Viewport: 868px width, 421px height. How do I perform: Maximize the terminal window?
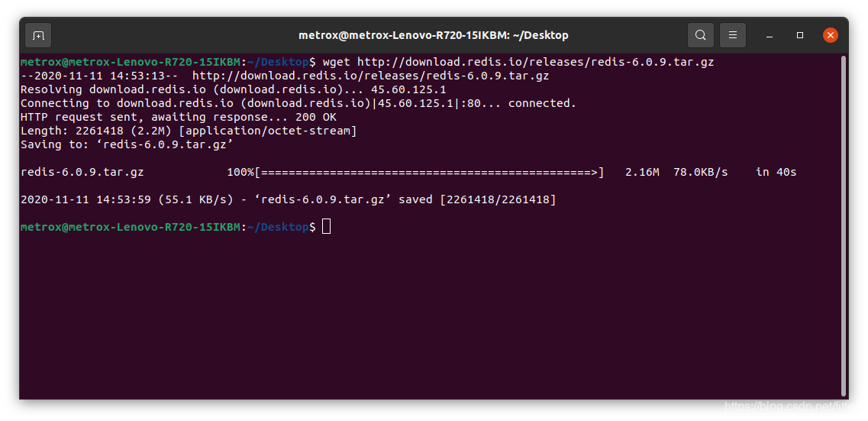[800, 35]
